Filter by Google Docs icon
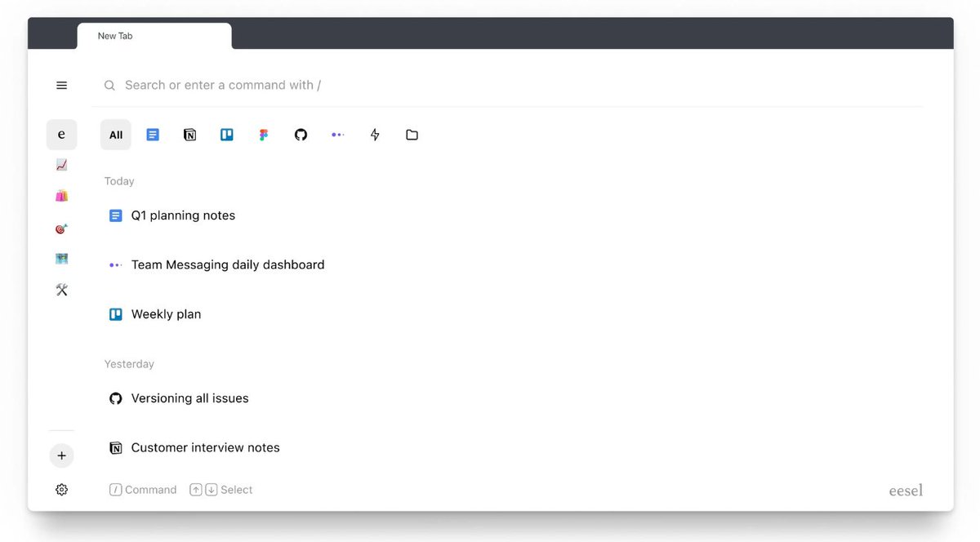Image resolution: width=980 pixels, height=542 pixels. tap(153, 135)
